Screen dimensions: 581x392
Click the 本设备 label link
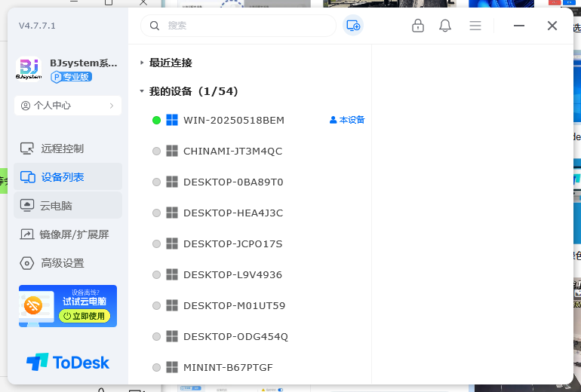pyautogui.click(x=347, y=120)
